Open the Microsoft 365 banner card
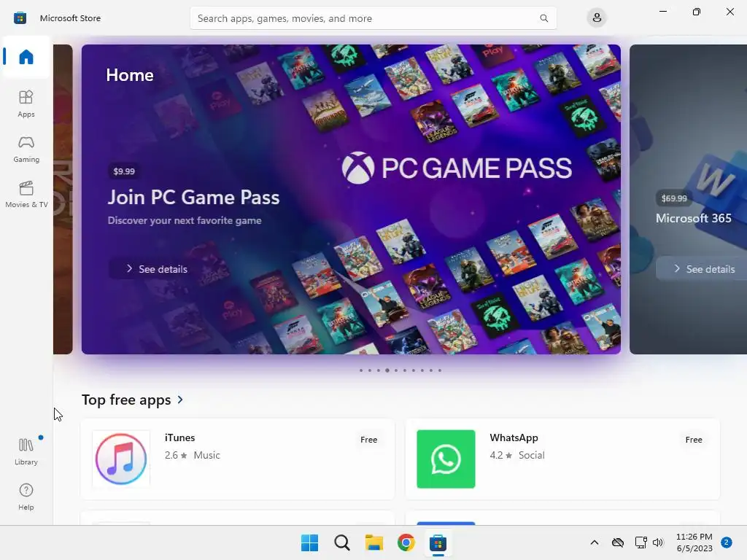This screenshot has height=560, width=747. 689,199
